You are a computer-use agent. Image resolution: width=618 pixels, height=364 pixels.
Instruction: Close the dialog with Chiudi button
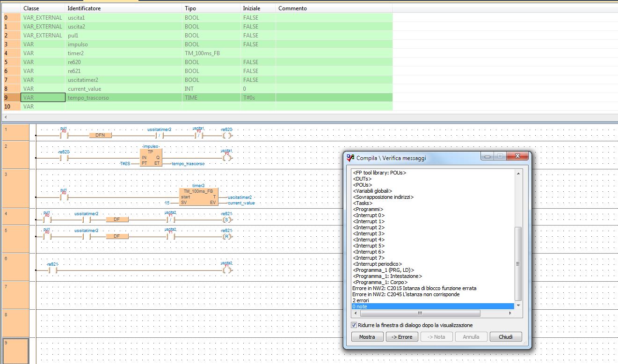point(506,337)
